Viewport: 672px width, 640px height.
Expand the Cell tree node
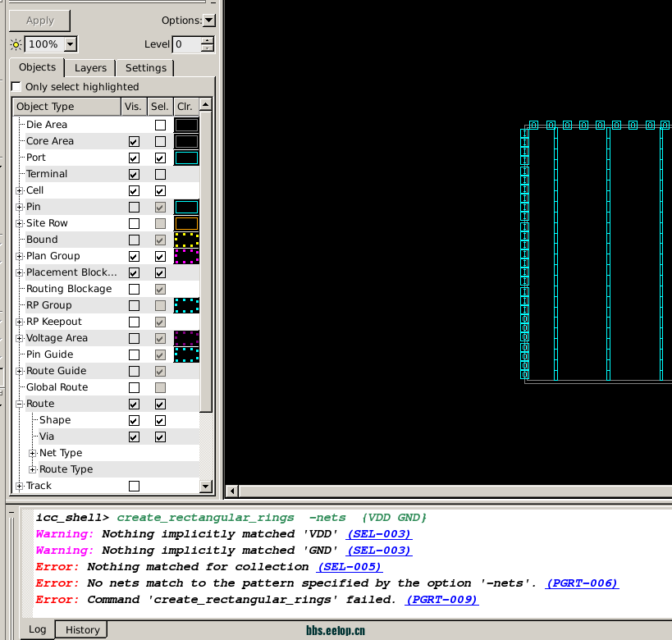point(20,190)
